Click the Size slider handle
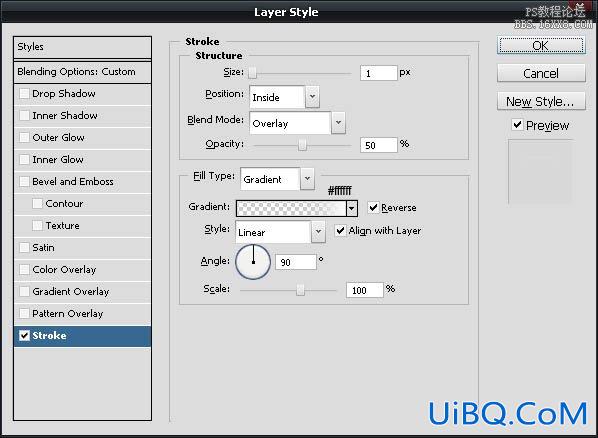The width and height of the screenshot is (598, 438). pos(252,72)
